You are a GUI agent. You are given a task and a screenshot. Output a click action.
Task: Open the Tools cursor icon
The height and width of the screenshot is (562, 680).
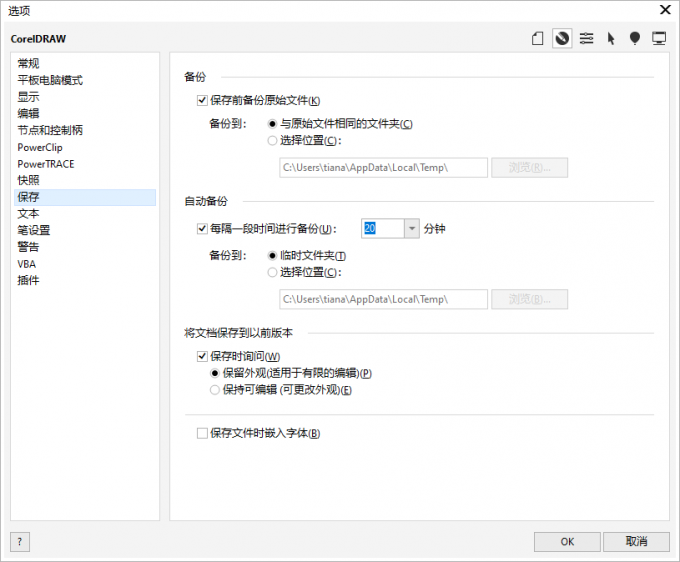point(611,39)
